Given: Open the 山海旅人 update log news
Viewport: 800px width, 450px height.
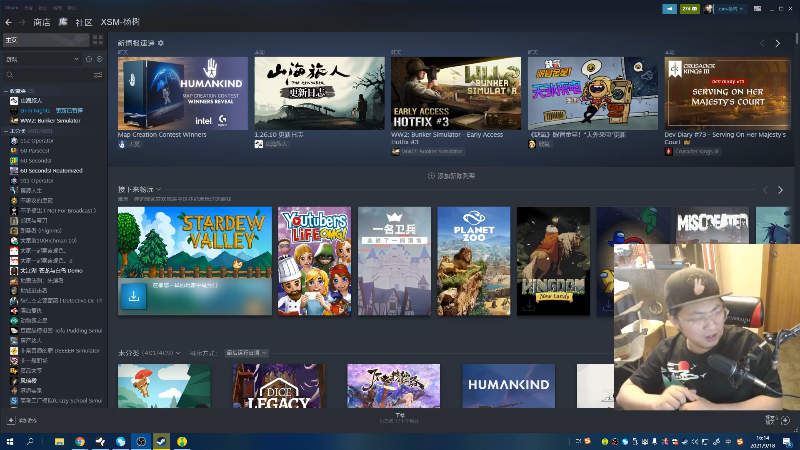Looking at the screenshot, I should [x=319, y=93].
